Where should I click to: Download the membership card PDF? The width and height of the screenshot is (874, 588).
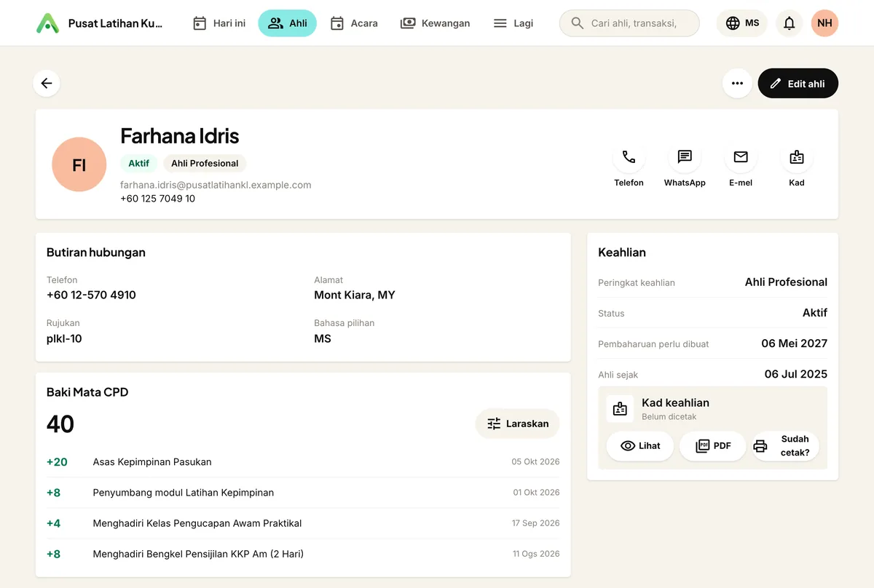[x=713, y=446]
